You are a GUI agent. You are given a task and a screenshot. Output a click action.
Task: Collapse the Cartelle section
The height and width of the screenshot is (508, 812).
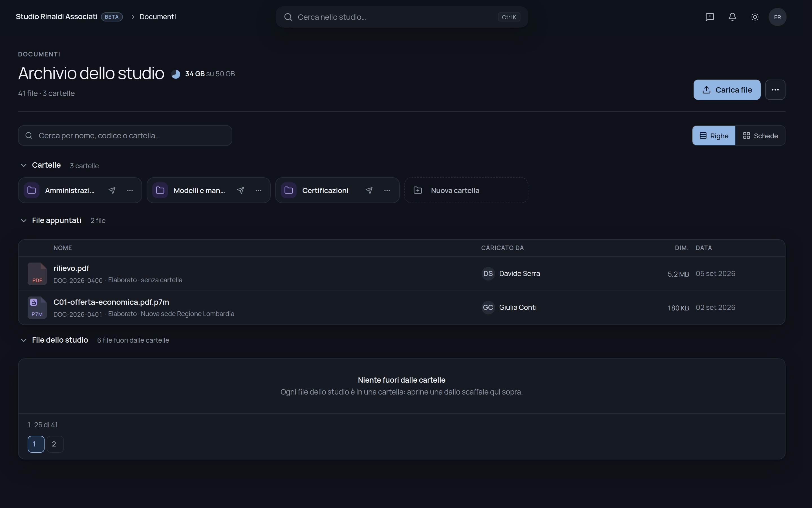tap(23, 165)
